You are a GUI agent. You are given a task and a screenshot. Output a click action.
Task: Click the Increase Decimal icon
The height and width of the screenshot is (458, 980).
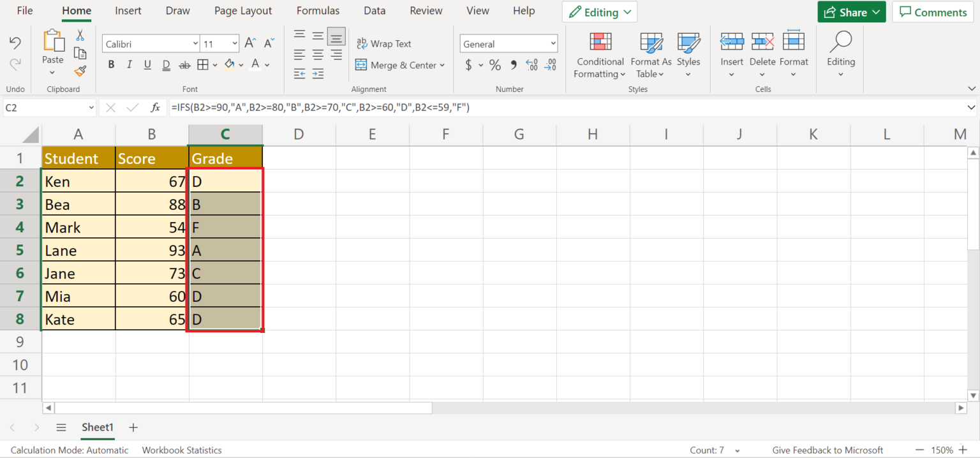pos(531,64)
